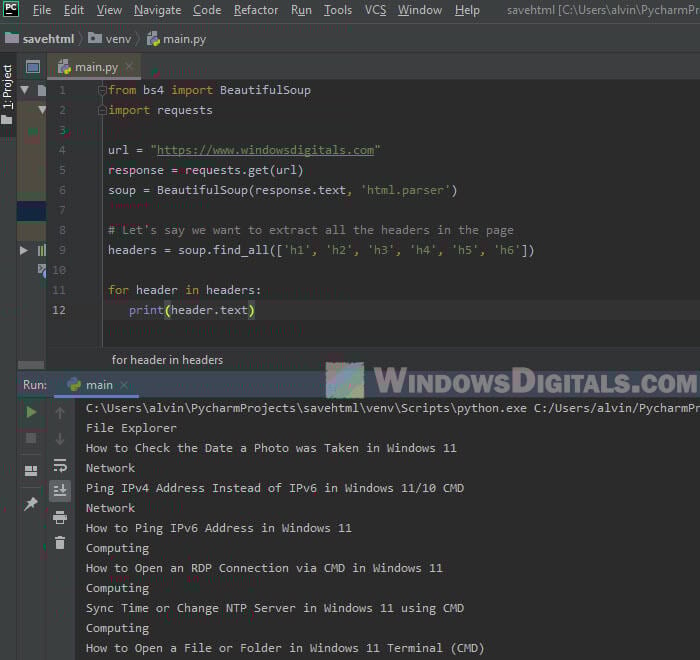Click on 'print' in line 12

tap(146, 310)
